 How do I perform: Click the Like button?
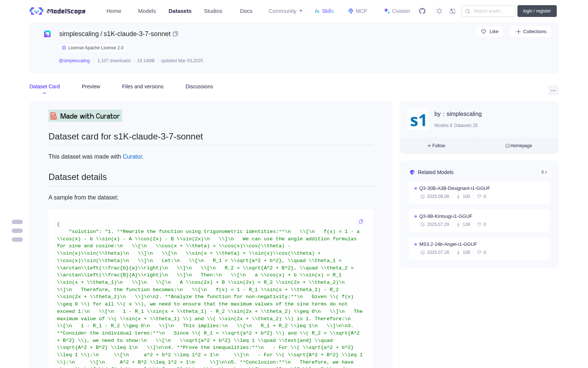[489, 32]
